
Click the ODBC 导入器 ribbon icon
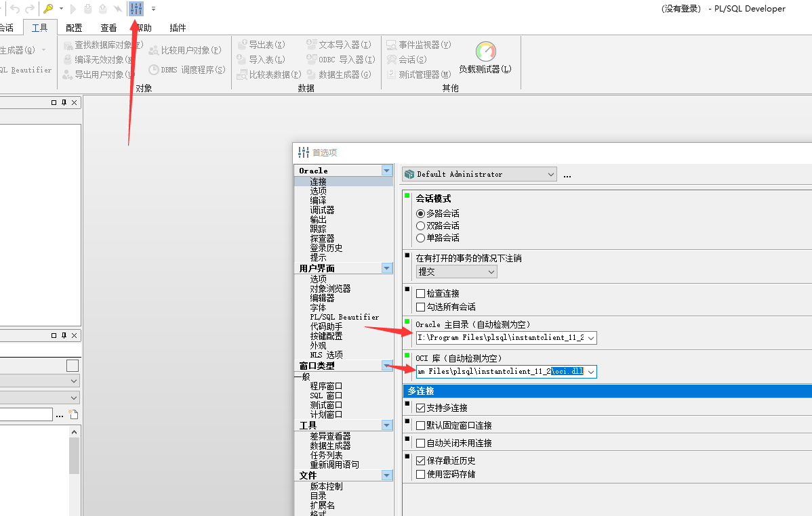click(311, 59)
